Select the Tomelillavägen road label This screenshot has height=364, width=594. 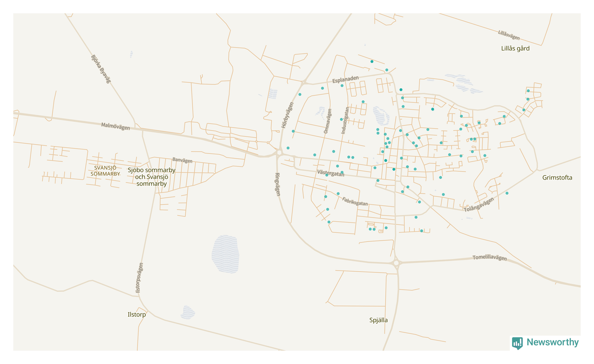[x=489, y=258]
